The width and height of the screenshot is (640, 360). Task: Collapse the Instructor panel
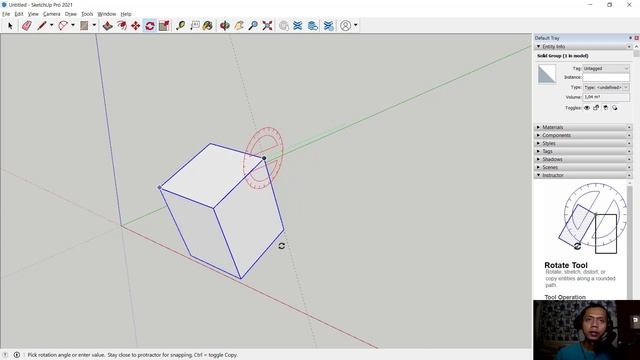(x=583, y=175)
